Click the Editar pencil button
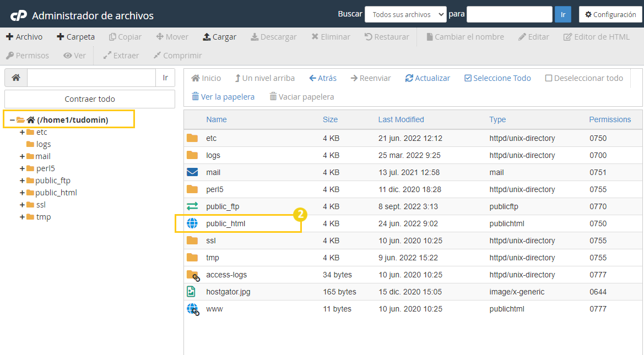This screenshot has height=355, width=644. pyautogui.click(x=533, y=37)
